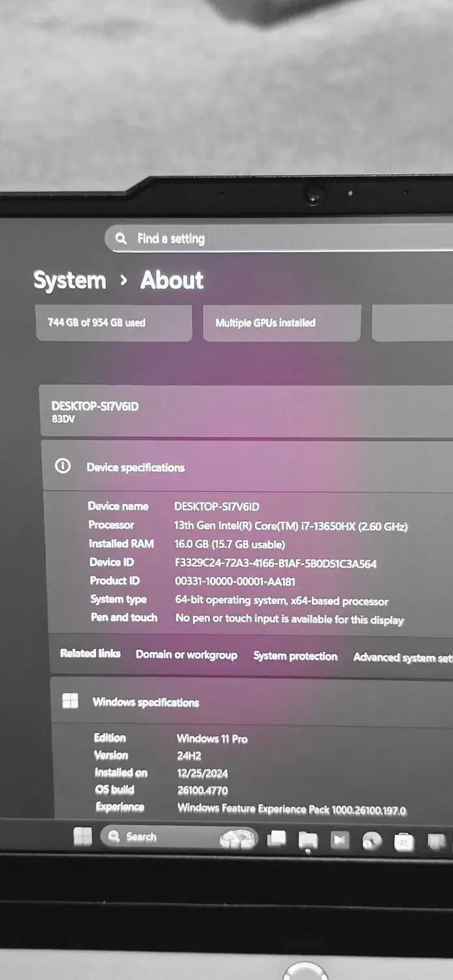Open the System protection link
Screen dimensions: 453x980
click(x=295, y=656)
